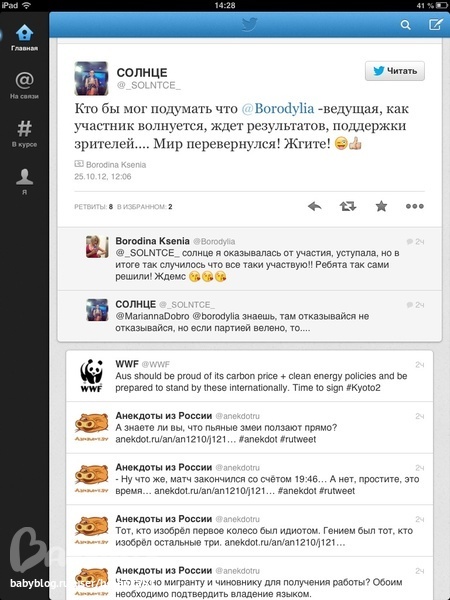450x600 pixels.
Task: Open the three-dots more options menu
Action: point(415,206)
